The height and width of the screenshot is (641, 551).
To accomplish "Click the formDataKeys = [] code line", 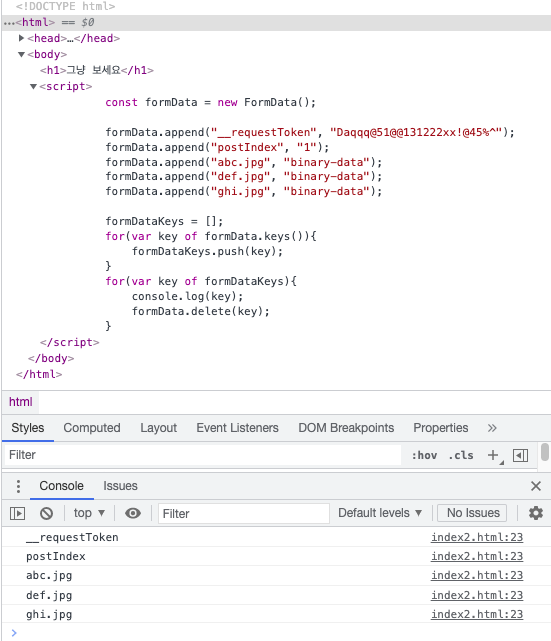I will tap(164, 221).
